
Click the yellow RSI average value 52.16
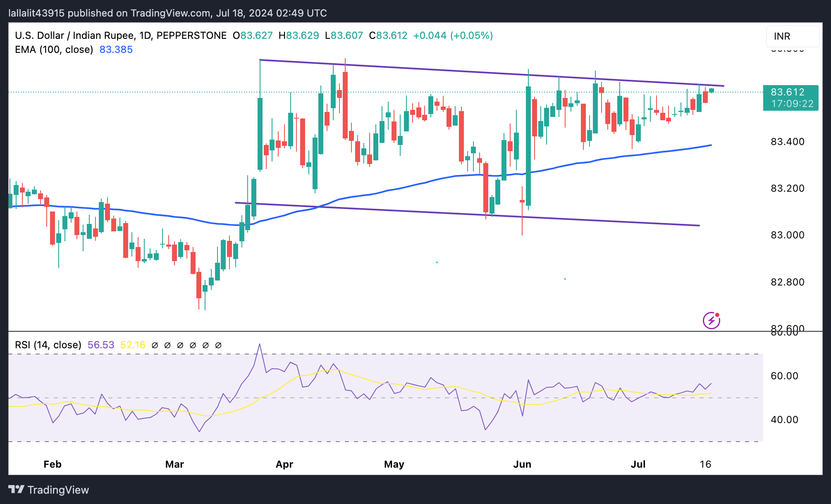click(133, 345)
